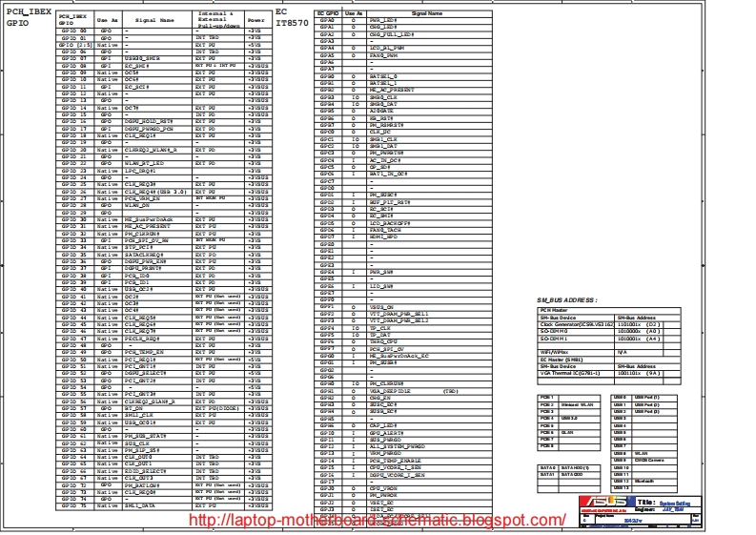Click the Signal Name header in PCH table
Screen dimensions: 756x535
coord(154,19)
